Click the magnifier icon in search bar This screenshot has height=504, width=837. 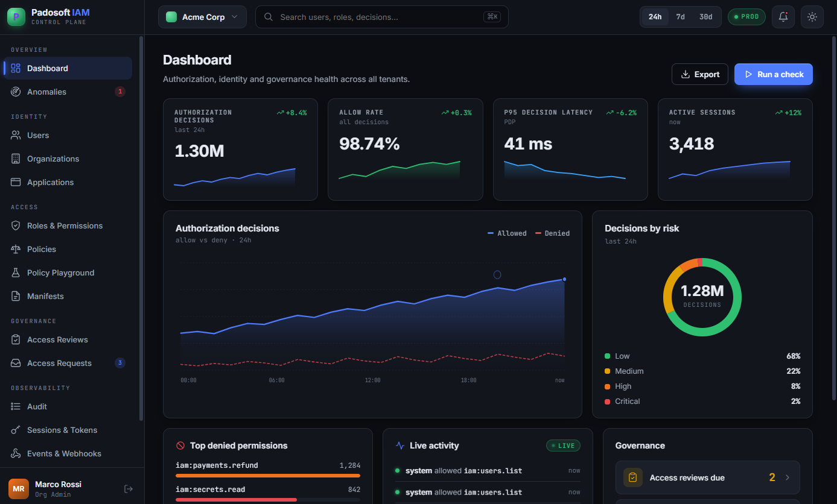pos(269,17)
